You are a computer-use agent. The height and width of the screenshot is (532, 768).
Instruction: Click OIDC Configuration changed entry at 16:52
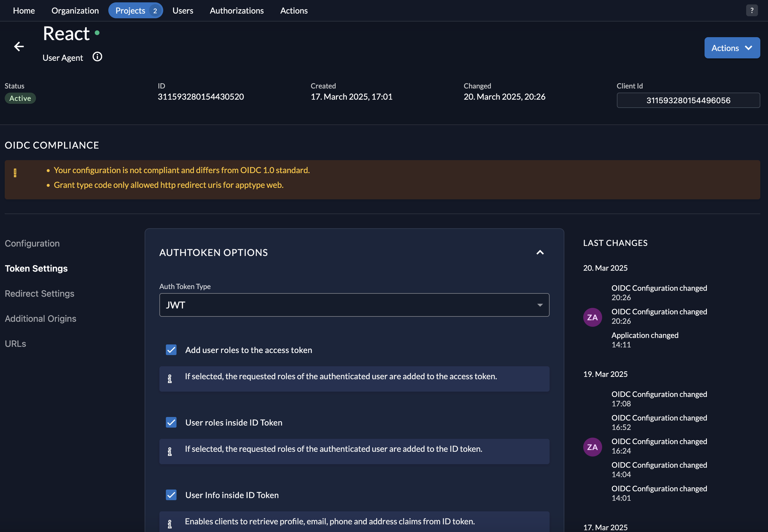[659, 422]
